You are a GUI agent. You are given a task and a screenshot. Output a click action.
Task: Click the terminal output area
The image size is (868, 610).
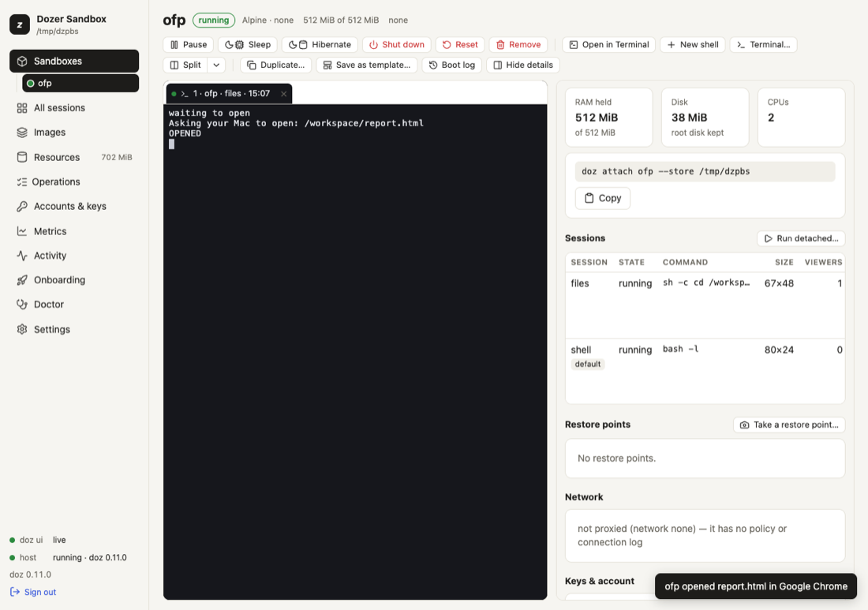355,351
